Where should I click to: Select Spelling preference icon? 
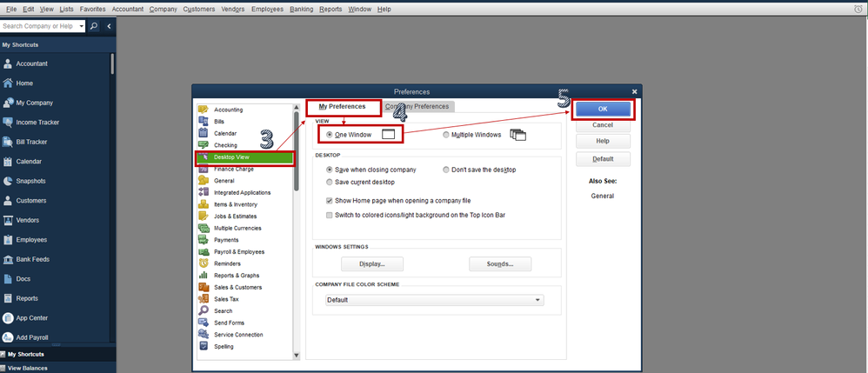(204, 346)
